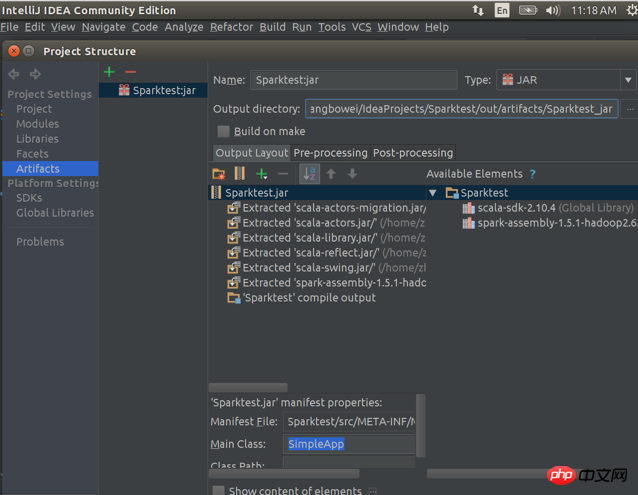The image size is (638, 495).
Task: Navigate forward with right arrow
Action: [x=35, y=74]
